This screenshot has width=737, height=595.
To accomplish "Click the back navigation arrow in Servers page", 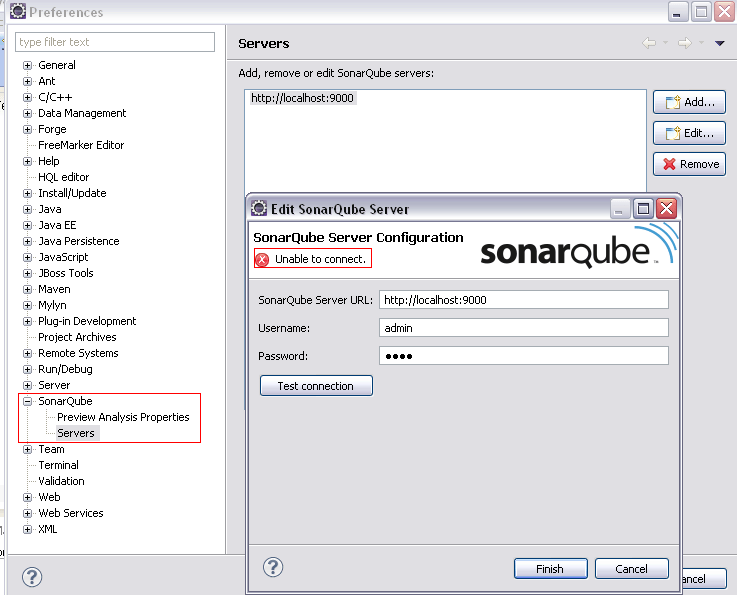I will point(649,43).
